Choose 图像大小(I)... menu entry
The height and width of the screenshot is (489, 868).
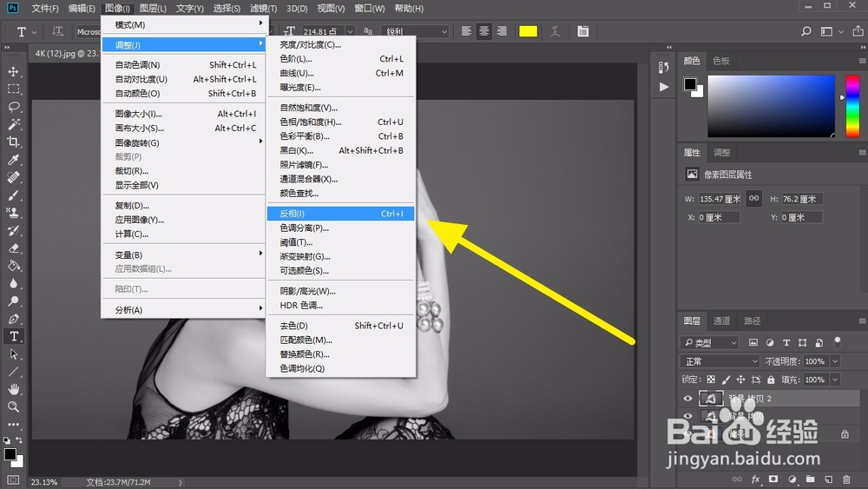coord(183,114)
